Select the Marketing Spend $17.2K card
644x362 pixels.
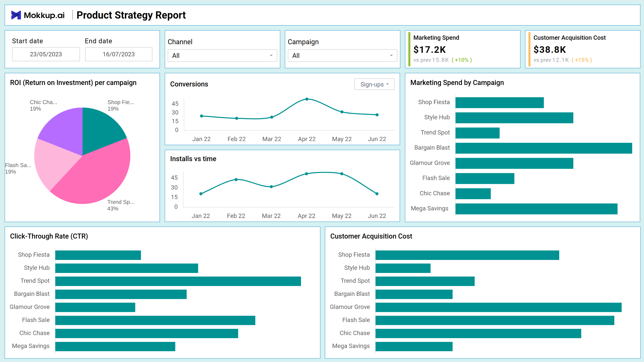point(462,49)
